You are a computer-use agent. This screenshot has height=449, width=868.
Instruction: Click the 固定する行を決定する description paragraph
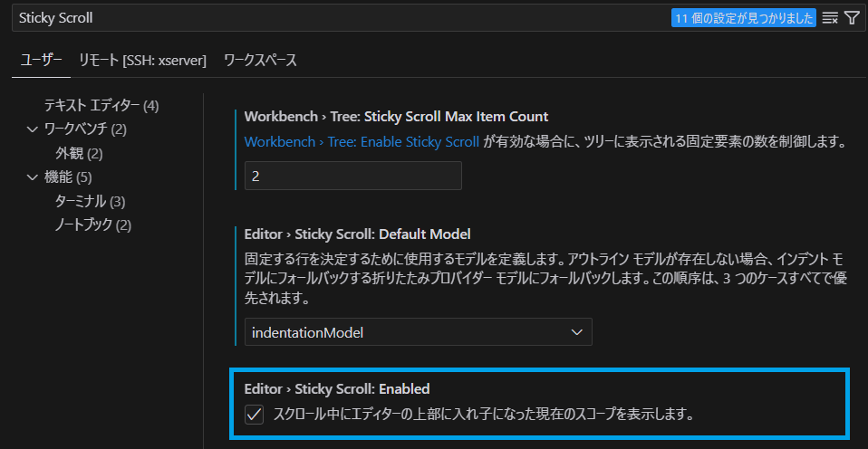point(545,279)
